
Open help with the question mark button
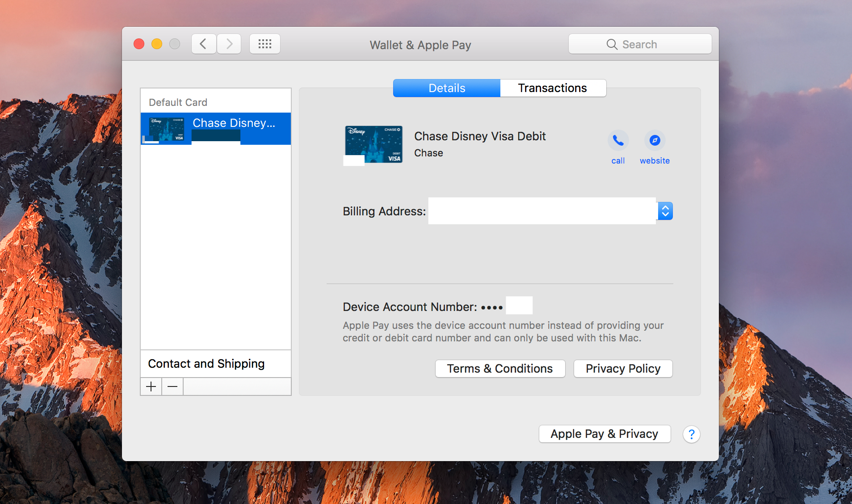click(691, 434)
